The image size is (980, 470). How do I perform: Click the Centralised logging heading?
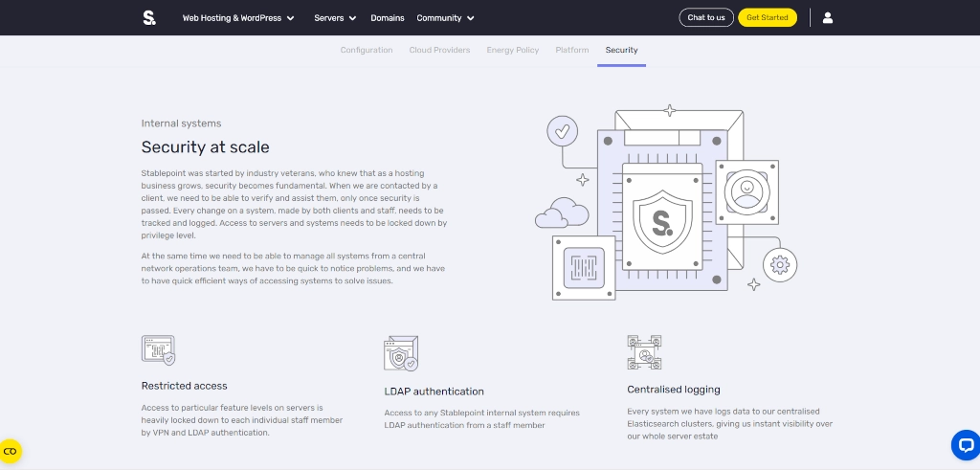click(674, 390)
